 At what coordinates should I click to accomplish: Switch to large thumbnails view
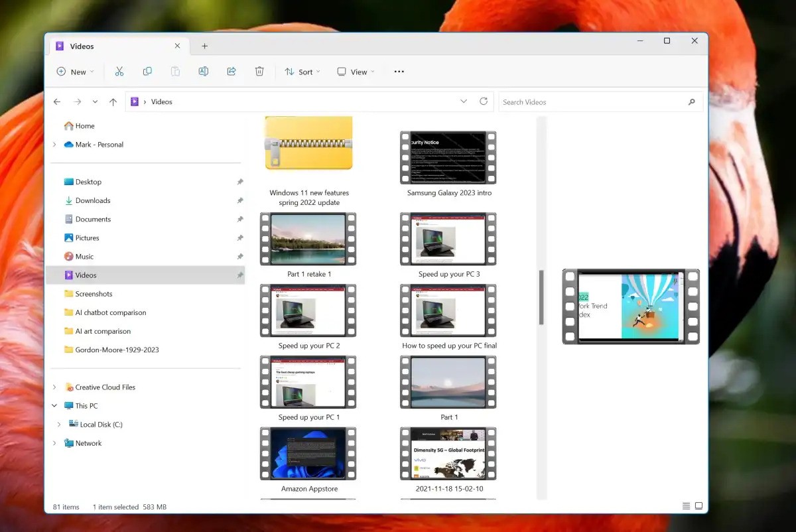point(699,505)
